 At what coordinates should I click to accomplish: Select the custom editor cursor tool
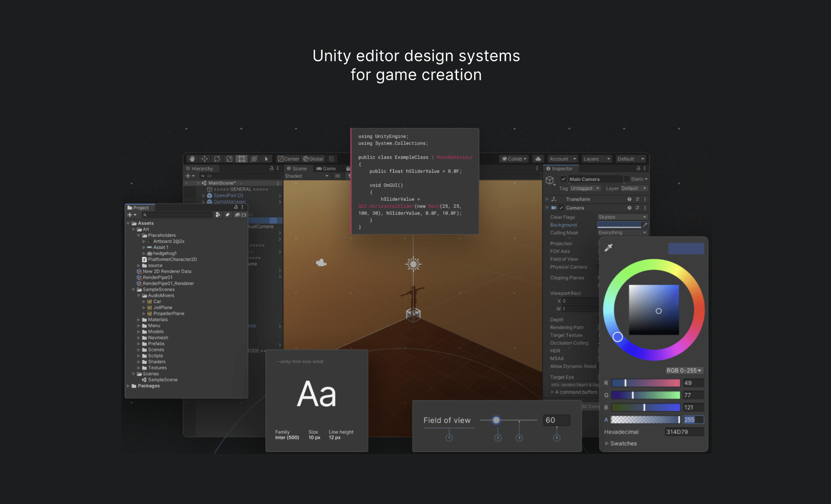266,159
